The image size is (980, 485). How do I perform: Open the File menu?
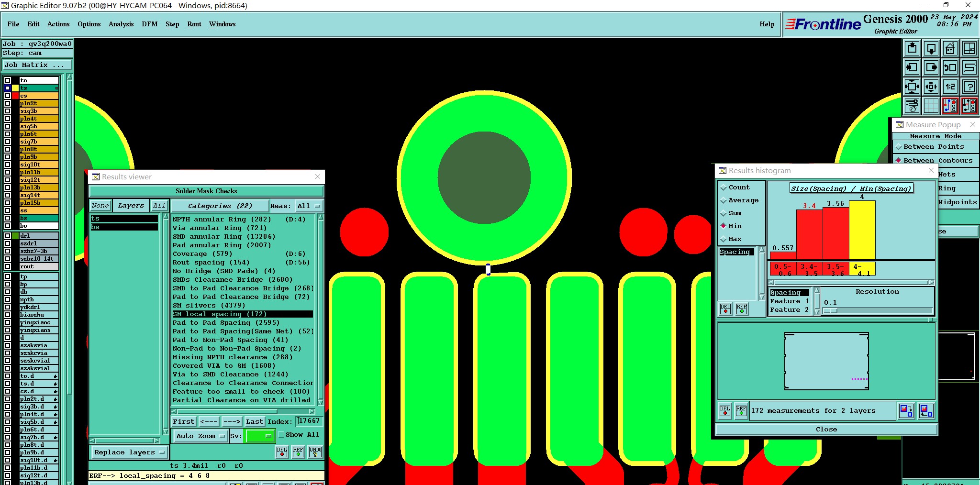pos(13,24)
